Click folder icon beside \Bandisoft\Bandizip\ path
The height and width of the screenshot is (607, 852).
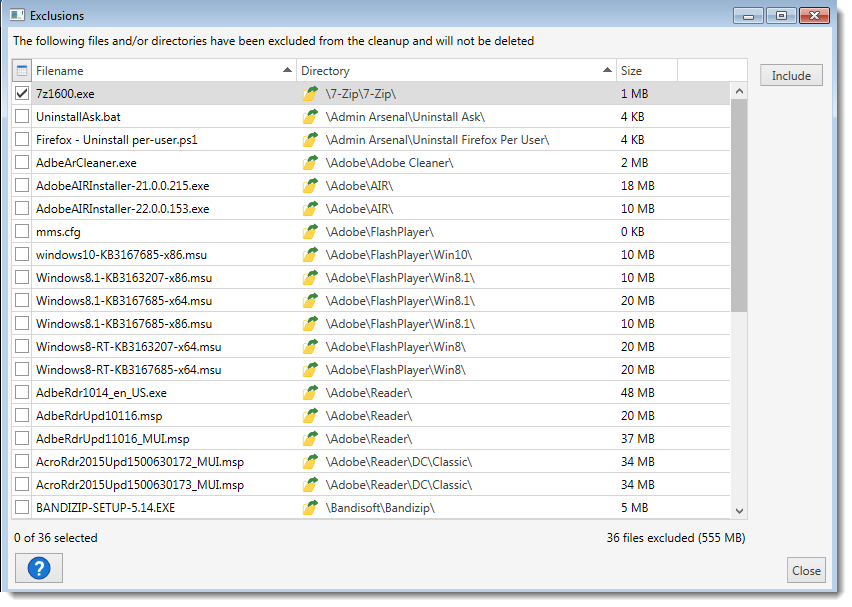coord(310,508)
